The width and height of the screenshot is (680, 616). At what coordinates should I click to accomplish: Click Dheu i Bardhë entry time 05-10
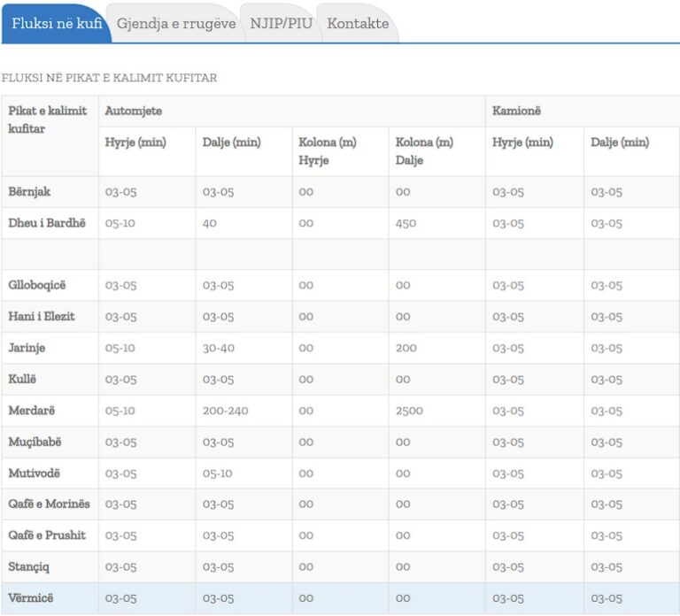[x=120, y=224]
